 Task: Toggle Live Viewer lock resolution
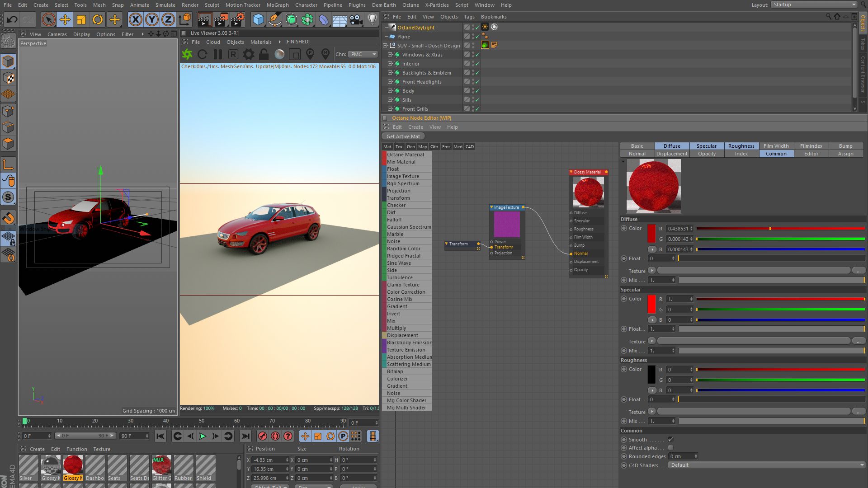point(264,54)
